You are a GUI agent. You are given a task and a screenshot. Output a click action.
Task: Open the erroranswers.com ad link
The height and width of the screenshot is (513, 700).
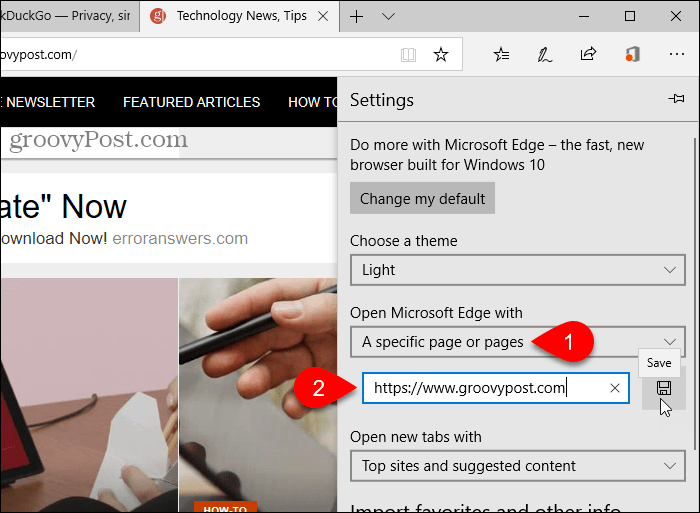click(180, 238)
